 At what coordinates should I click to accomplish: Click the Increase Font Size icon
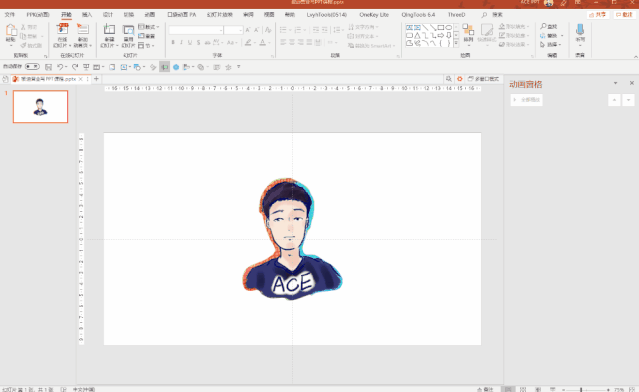(x=248, y=30)
